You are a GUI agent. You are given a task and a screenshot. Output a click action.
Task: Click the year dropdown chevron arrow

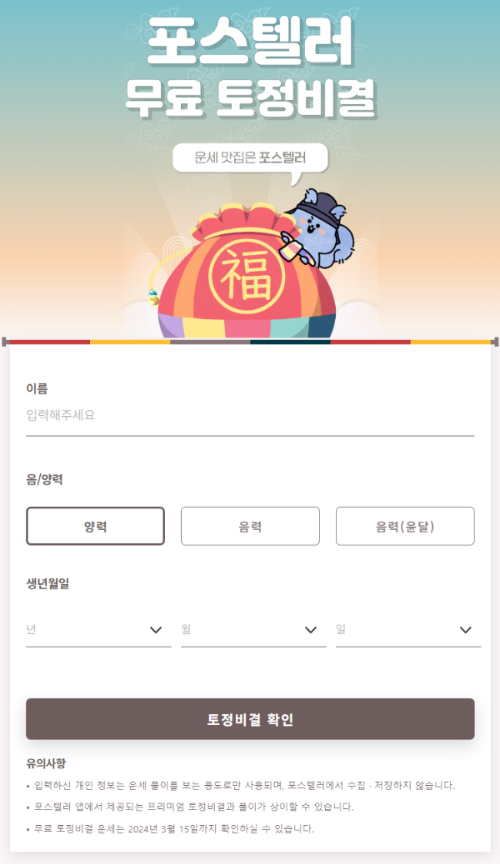tap(156, 630)
